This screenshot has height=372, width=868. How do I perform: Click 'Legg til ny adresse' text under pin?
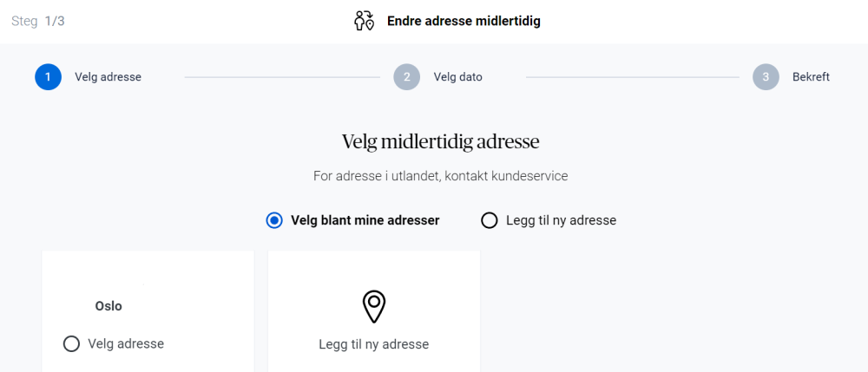[x=373, y=344]
